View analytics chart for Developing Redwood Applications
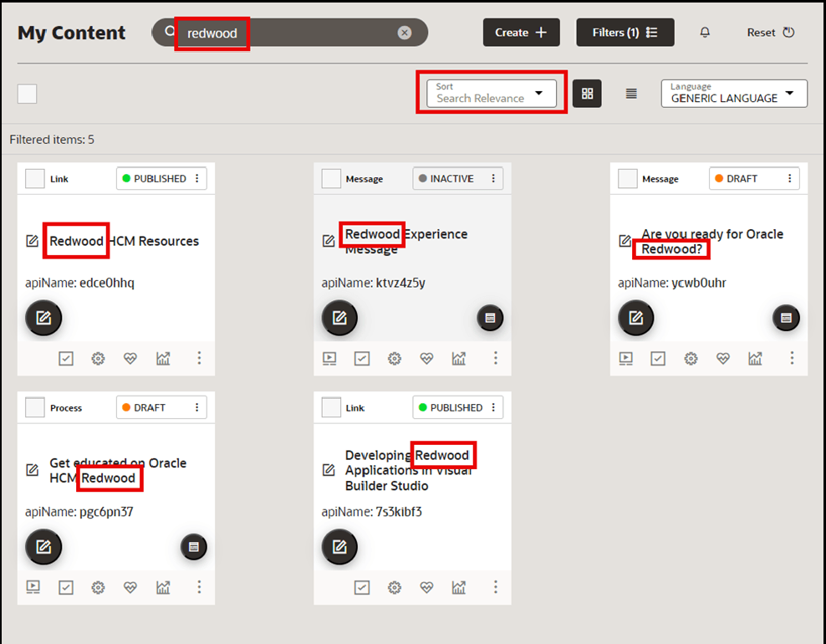 tap(459, 587)
